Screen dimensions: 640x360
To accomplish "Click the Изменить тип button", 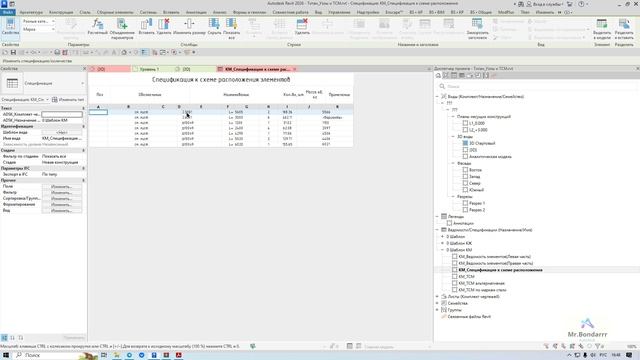I will click(68, 100).
